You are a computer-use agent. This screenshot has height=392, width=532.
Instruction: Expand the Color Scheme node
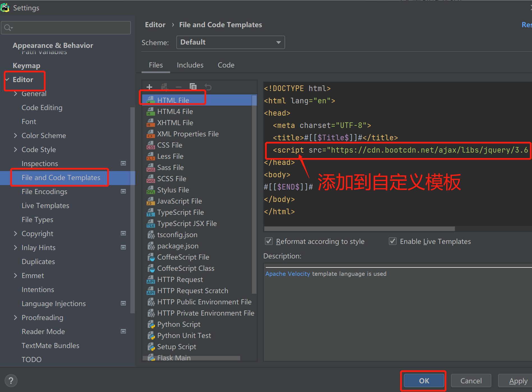[15, 136]
